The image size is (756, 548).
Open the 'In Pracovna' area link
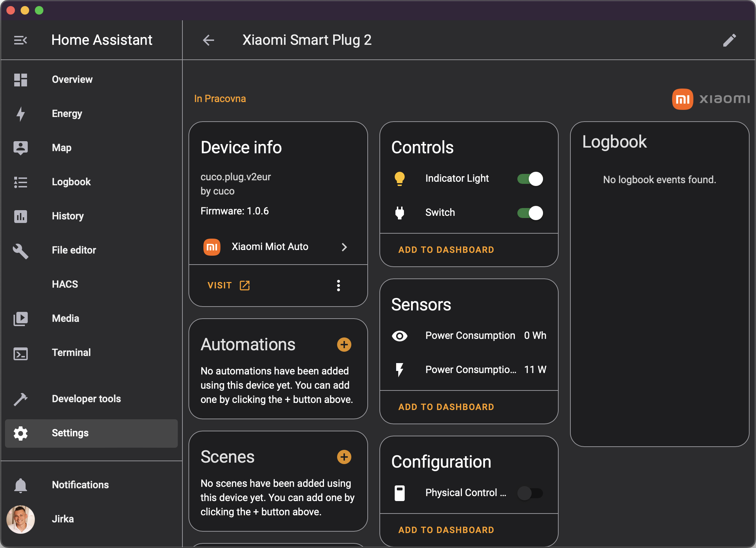[220, 99]
